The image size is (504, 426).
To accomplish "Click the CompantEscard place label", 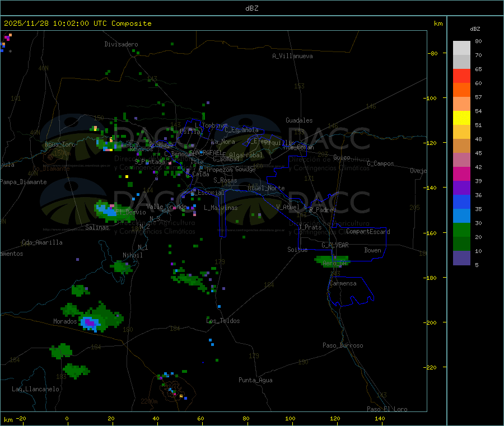I will click(x=368, y=232).
